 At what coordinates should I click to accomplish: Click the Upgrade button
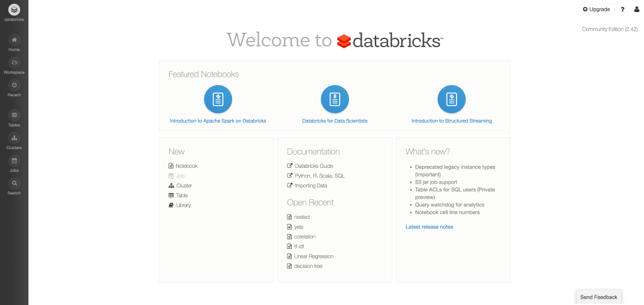tap(596, 9)
